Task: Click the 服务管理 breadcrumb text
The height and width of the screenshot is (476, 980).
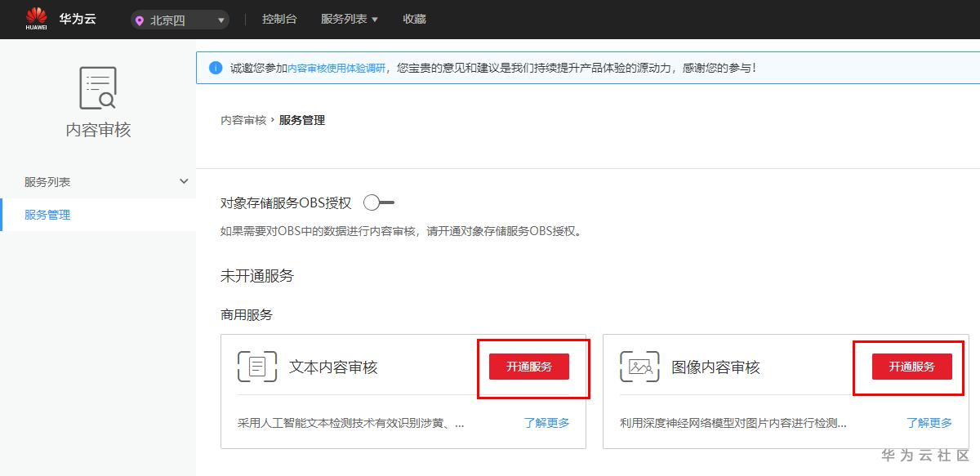Action: [x=302, y=120]
